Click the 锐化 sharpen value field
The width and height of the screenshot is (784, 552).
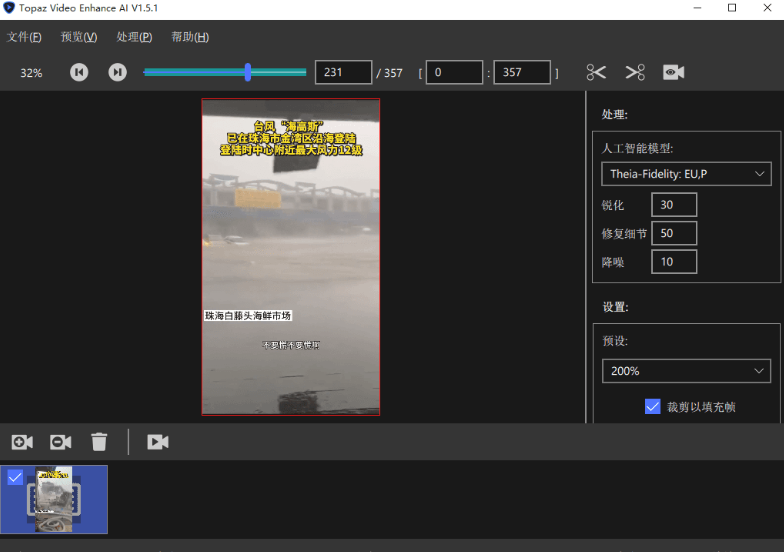point(674,204)
